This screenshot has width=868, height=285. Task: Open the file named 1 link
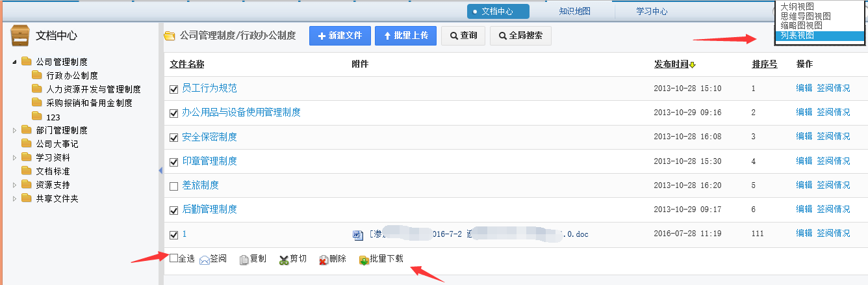(x=185, y=234)
